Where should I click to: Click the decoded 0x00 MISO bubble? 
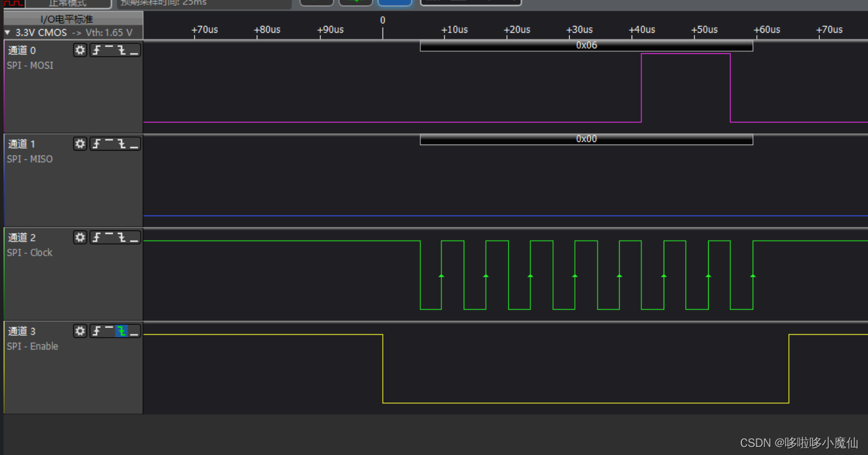[x=586, y=140]
